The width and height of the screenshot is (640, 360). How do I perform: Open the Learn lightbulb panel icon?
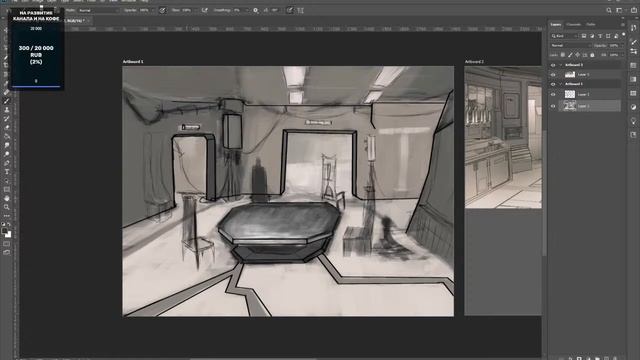(x=633, y=121)
